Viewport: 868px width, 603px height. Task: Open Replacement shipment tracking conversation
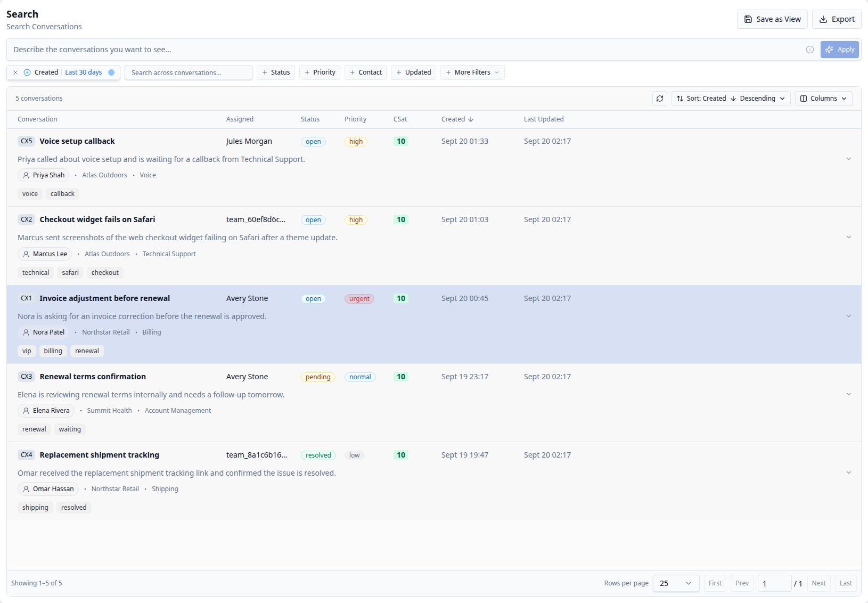pyautogui.click(x=100, y=455)
